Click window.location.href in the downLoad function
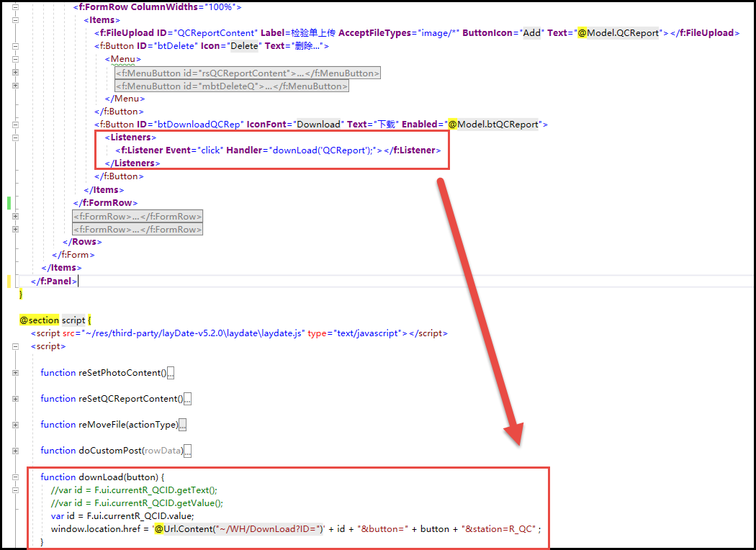 (x=94, y=529)
